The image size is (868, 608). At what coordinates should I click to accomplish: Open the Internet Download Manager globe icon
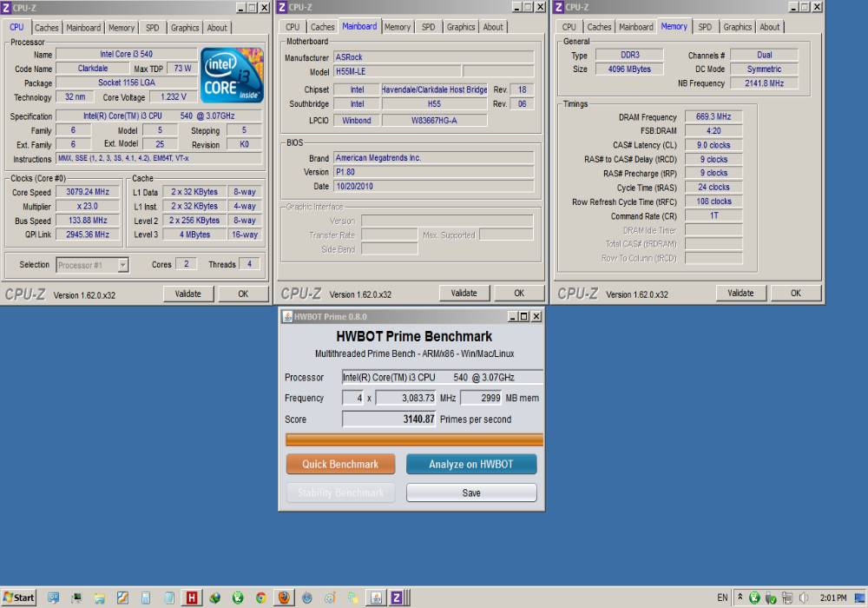pyautogui.click(x=214, y=598)
